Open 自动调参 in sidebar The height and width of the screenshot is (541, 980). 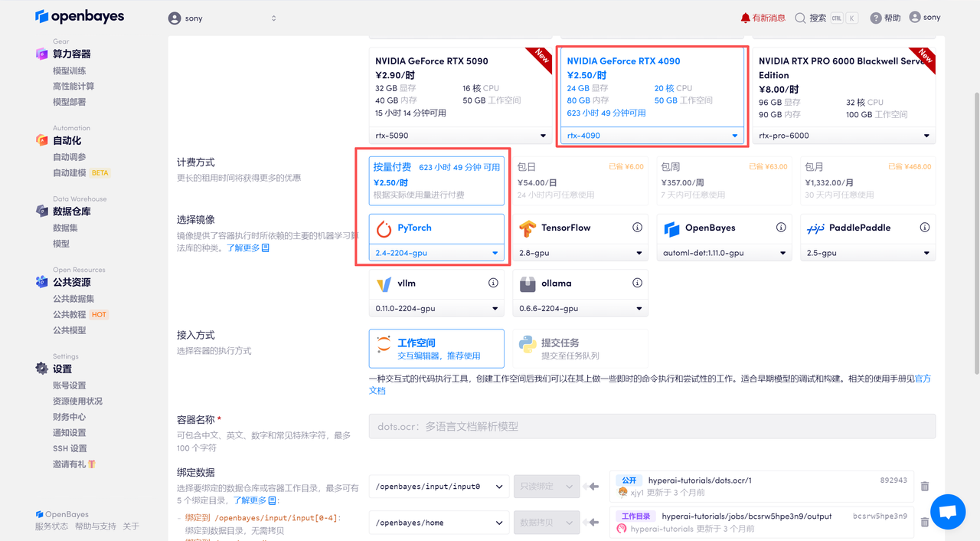[x=69, y=157]
